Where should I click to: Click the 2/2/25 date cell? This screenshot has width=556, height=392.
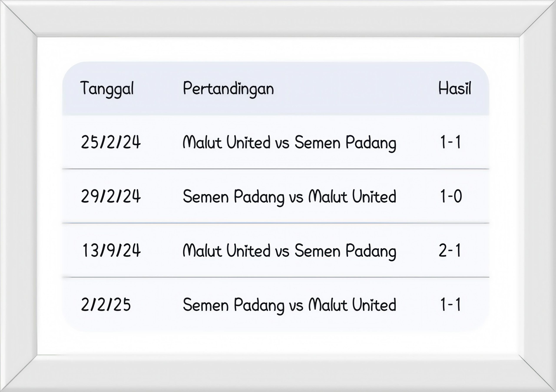106,305
